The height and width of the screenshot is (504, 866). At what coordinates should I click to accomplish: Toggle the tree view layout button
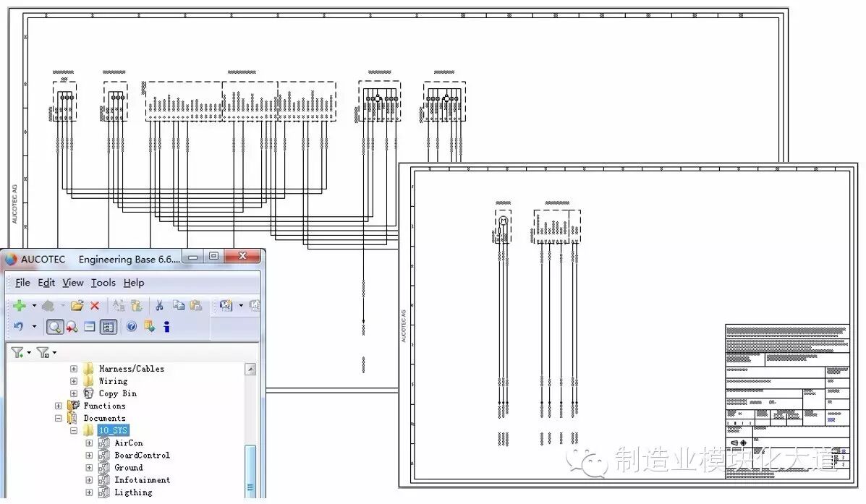(x=108, y=327)
